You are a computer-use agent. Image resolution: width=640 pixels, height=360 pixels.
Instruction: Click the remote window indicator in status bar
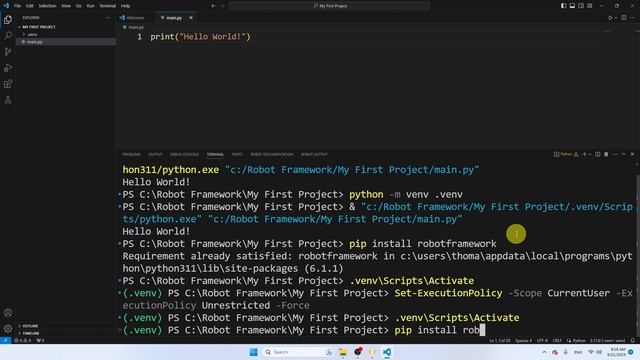point(6,340)
